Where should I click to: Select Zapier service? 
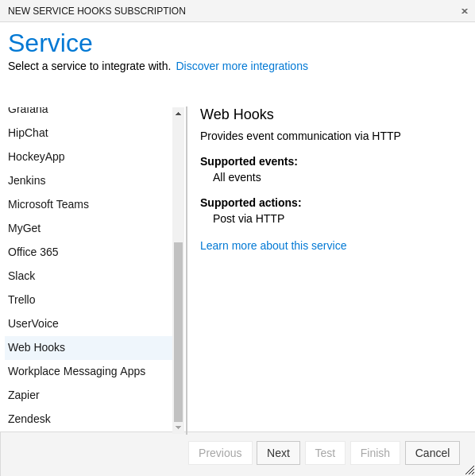click(x=89, y=395)
